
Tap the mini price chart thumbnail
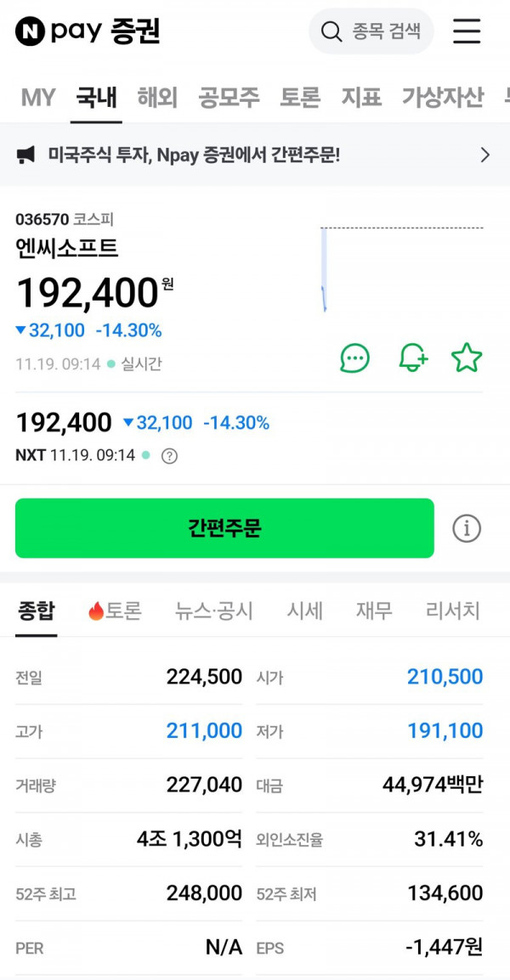coord(401,269)
